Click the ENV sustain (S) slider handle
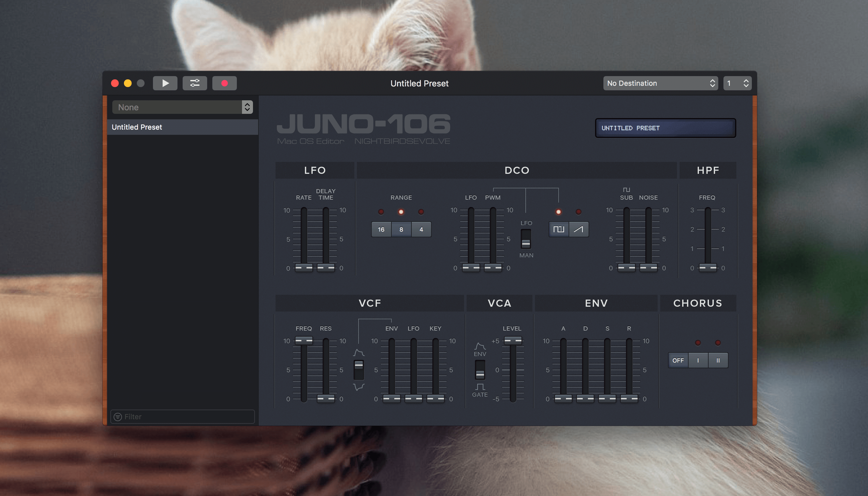The image size is (868, 496). point(607,398)
